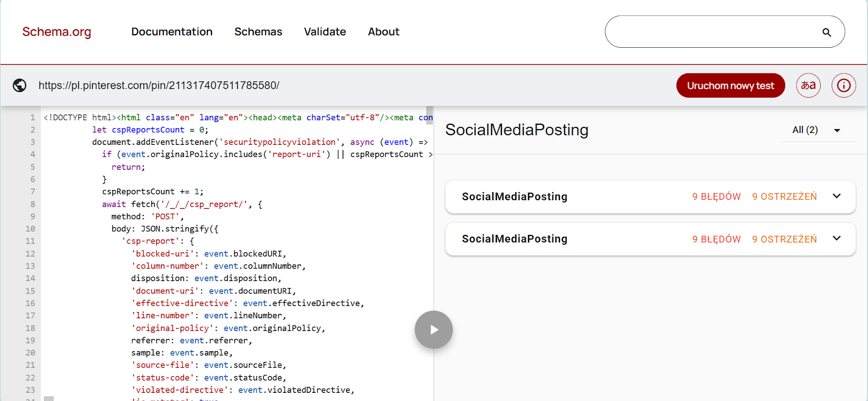The image size is (868, 401).
Task: Click code line 'let cspReportsCount = 0;'
Action: click(x=150, y=130)
